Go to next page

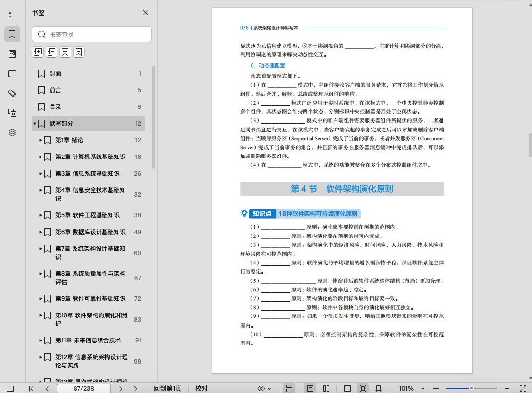point(121,388)
